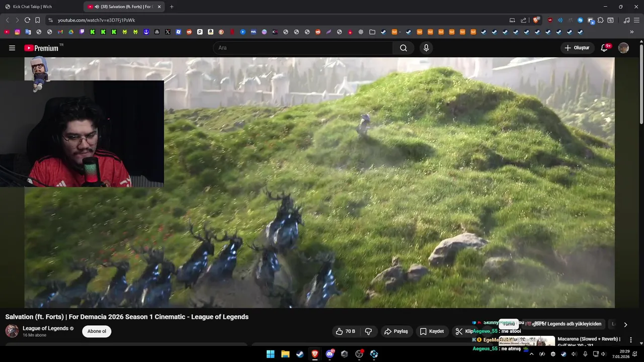
Task: Open File Explorer from taskbar
Action: [x=285, y=354]
